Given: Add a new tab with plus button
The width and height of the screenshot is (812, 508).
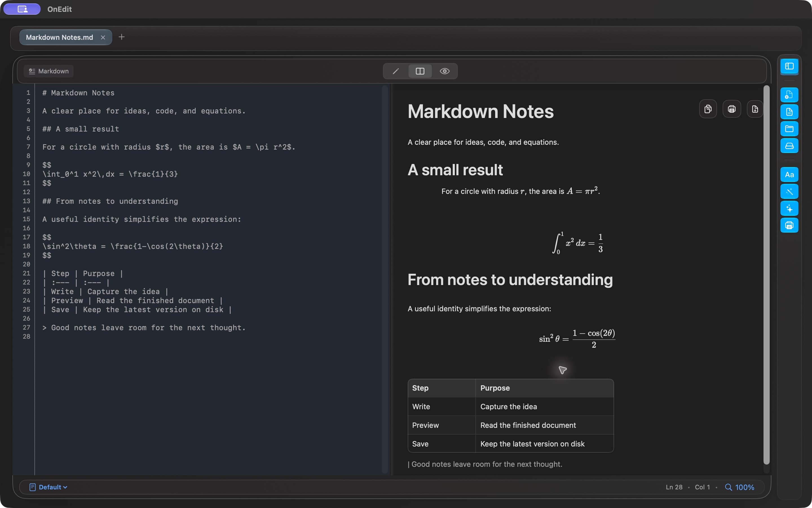Looking at the screenshot, I should coord(122,37).
